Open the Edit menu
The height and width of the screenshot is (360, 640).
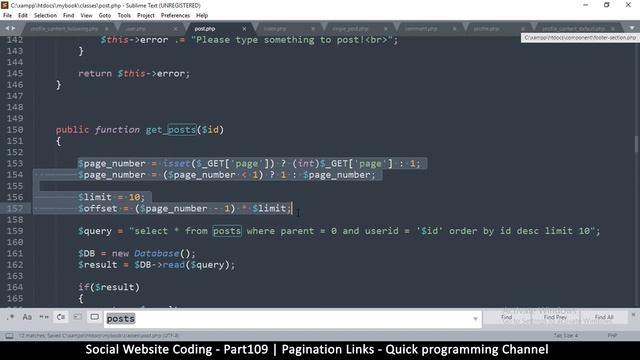[23, 16]
